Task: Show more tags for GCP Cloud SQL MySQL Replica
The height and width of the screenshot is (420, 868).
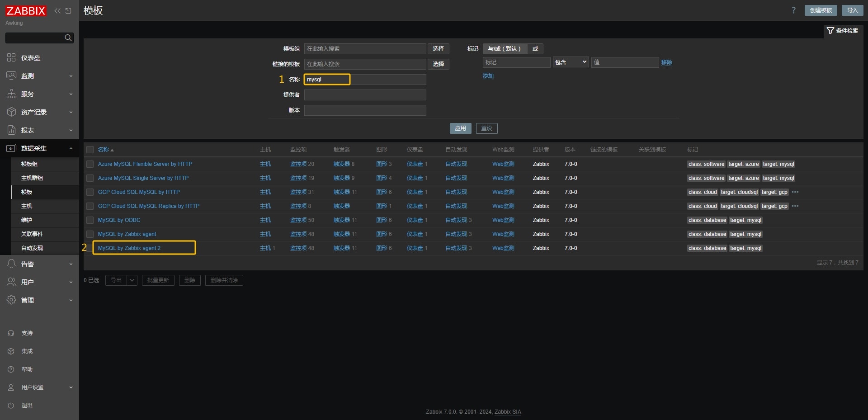Action: click(795, 206)
